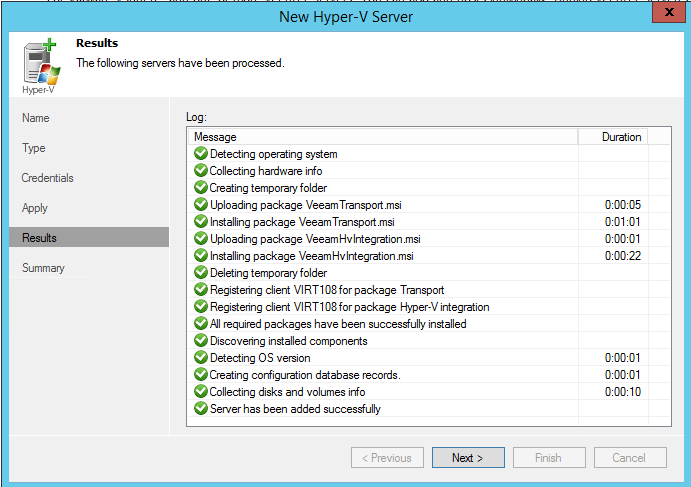This screenshot has height=487, width=691.
Task: Click check icon beside Detecting OS version
Action: pos(201,357)
